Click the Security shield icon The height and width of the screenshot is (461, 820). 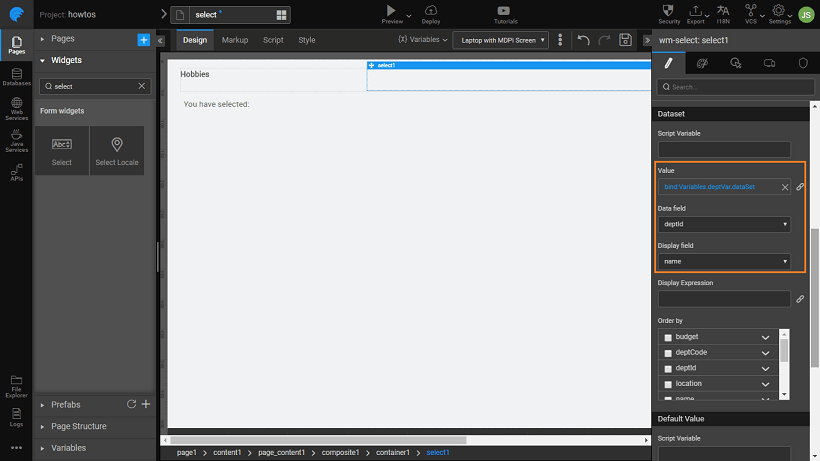pos(669,12)
